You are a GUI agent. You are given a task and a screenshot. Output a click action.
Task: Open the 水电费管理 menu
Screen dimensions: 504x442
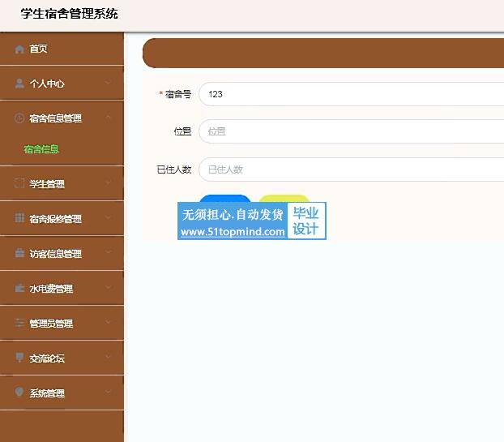[x=62, y=288]
